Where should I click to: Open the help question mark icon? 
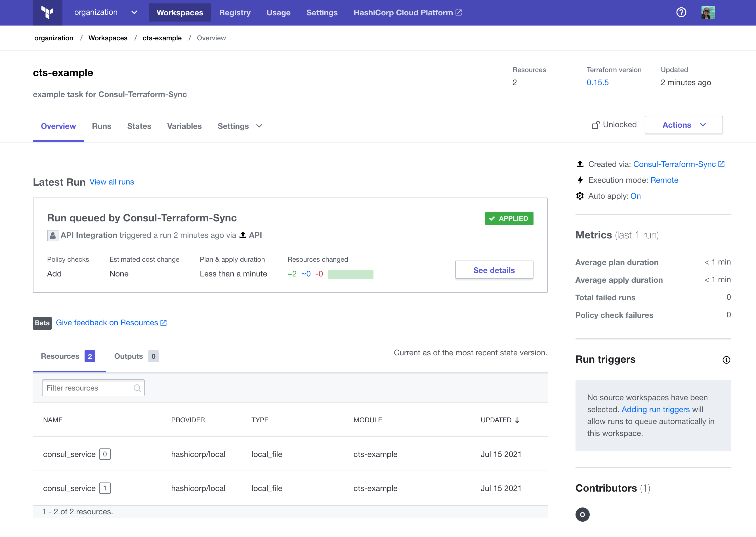click(x=681, y=12)
